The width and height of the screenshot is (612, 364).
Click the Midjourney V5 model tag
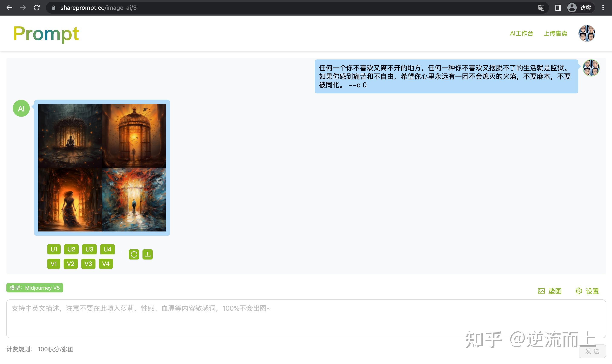tap(35, 288)
